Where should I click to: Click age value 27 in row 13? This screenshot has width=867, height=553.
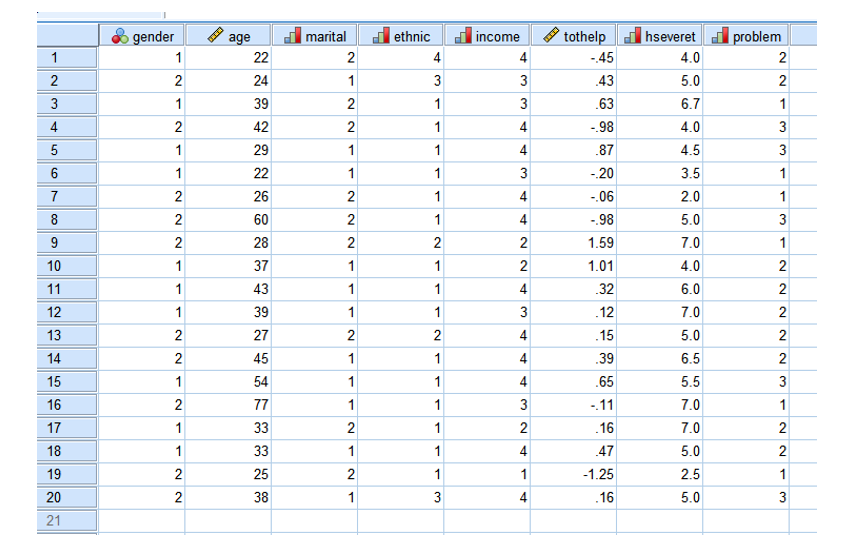point(261,335)
